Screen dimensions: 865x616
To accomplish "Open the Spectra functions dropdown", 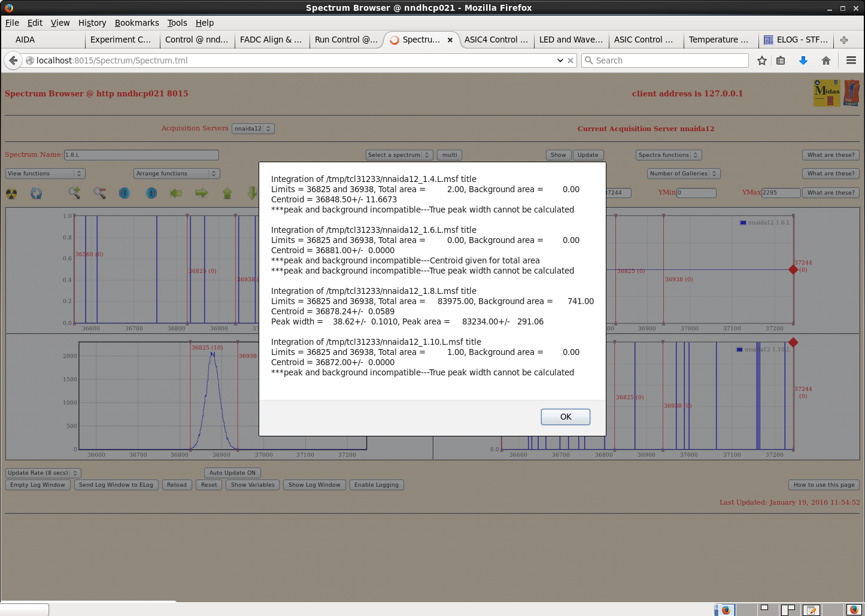I will tap(669, 155).
